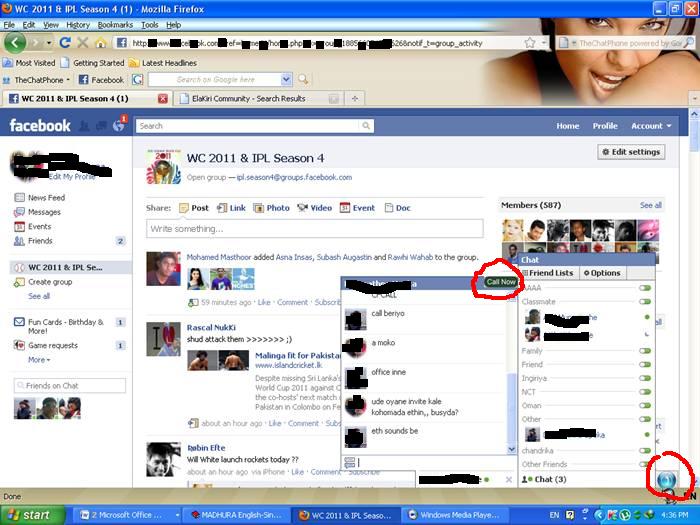Go back using Firefox back arrow

(x=16, y=43)
